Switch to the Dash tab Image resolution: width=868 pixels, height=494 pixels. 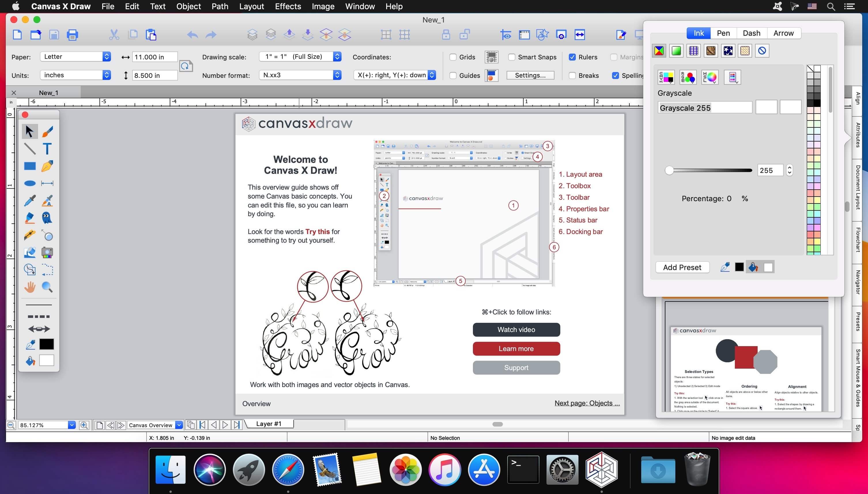click(751, 33)
